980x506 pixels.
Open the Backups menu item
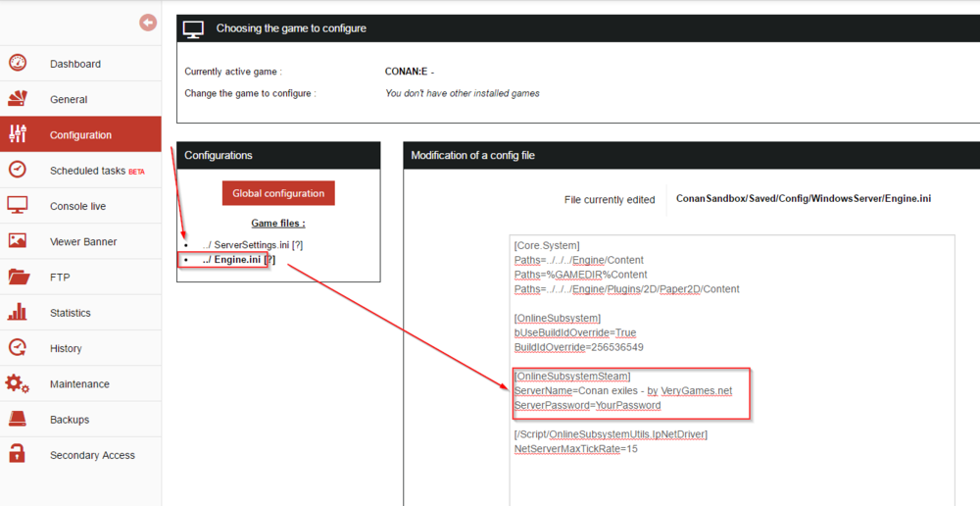[70, 420]
